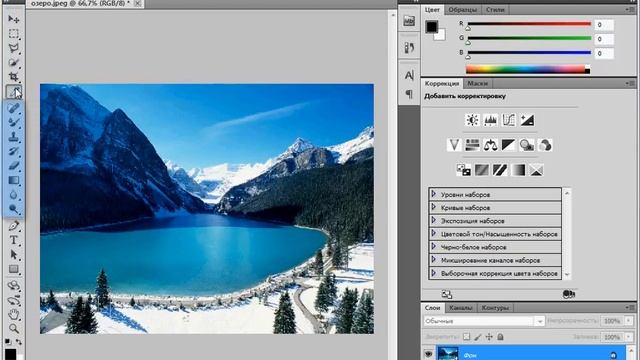Select the Quick Selection tool
The image size is (640, 360).
pos(13,62)
